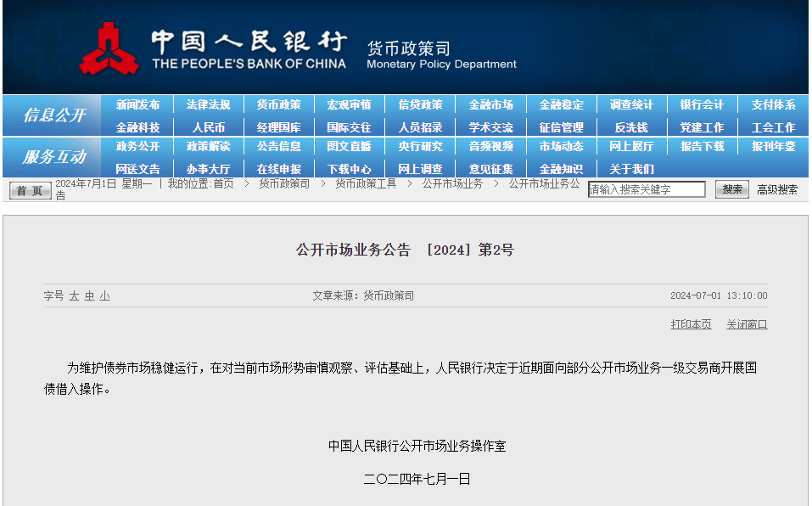Visit the 网上展厅 page
Viewport: 812px width, 506px height.
pyautogui.click(x=631, y=147)
